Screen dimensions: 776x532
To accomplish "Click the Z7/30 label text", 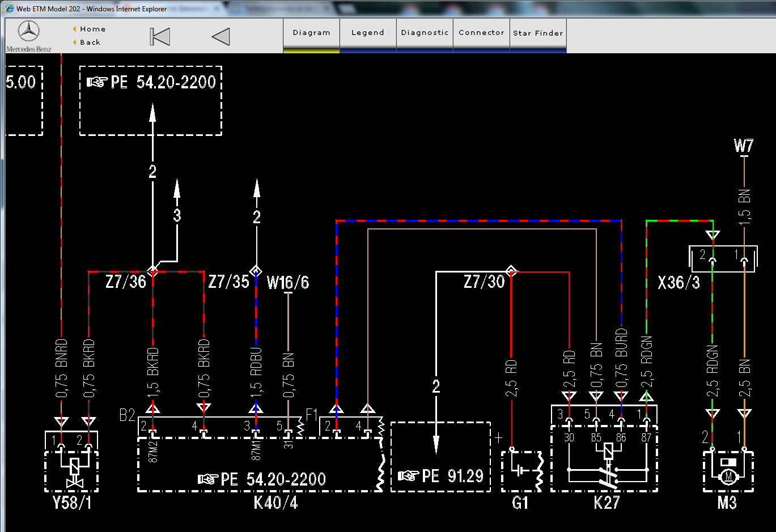I will pos(484,282).
